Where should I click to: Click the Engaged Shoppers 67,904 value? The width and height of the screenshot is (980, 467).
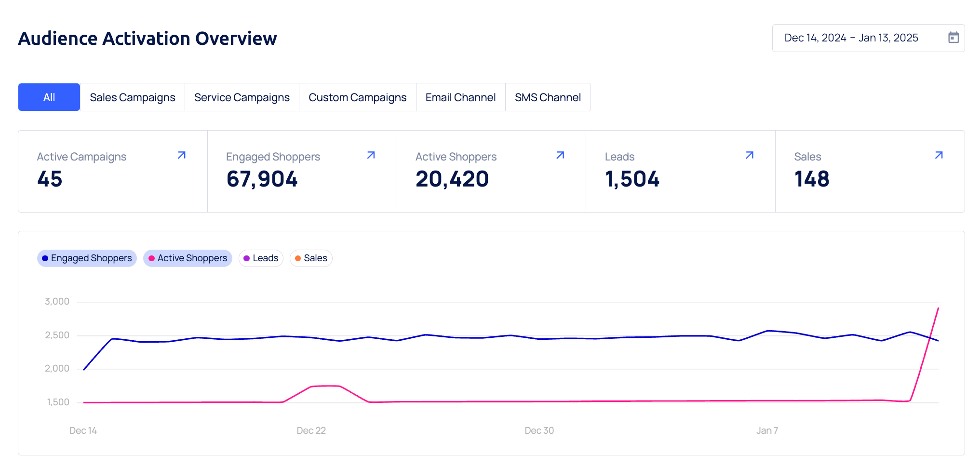[262, 179]
